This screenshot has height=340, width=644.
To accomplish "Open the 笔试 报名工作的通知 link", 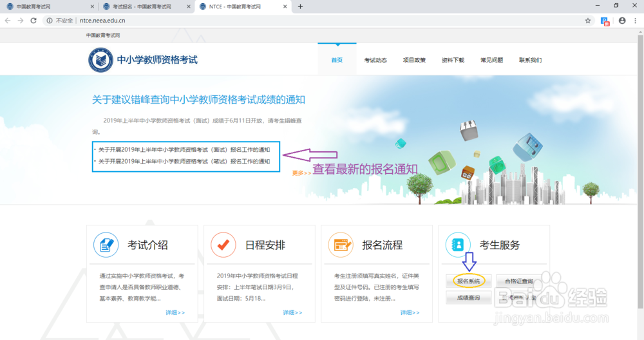I will (x=184, y=162).
